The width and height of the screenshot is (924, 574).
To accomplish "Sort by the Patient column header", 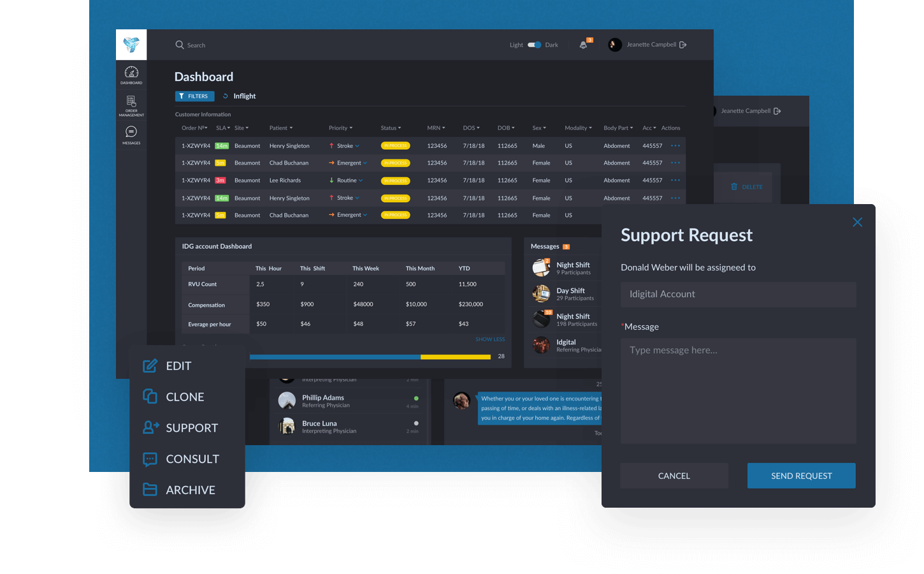I will point(280,128).
